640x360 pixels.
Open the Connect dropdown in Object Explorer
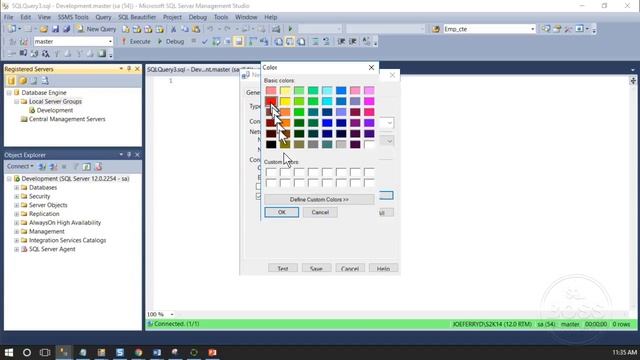click(x=20, y=167)
